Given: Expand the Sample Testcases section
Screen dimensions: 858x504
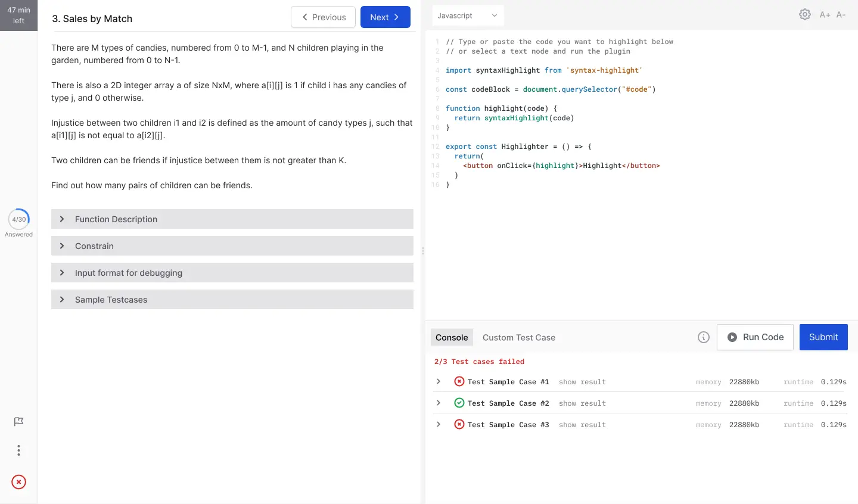Looking at the screenshot, I should (x=232, y=300).
